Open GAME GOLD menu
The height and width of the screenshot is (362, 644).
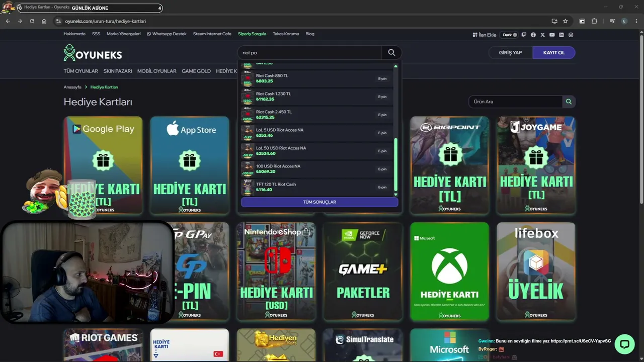[196, 71]
